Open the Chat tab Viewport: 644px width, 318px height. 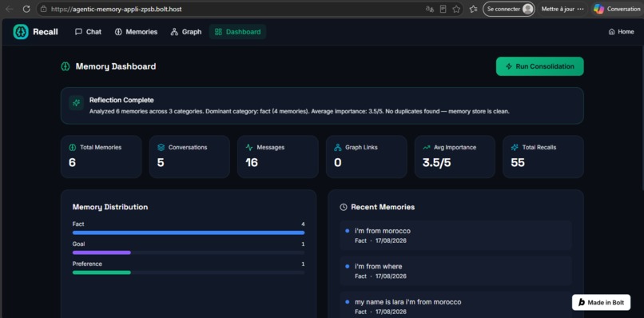pos(88,32)
